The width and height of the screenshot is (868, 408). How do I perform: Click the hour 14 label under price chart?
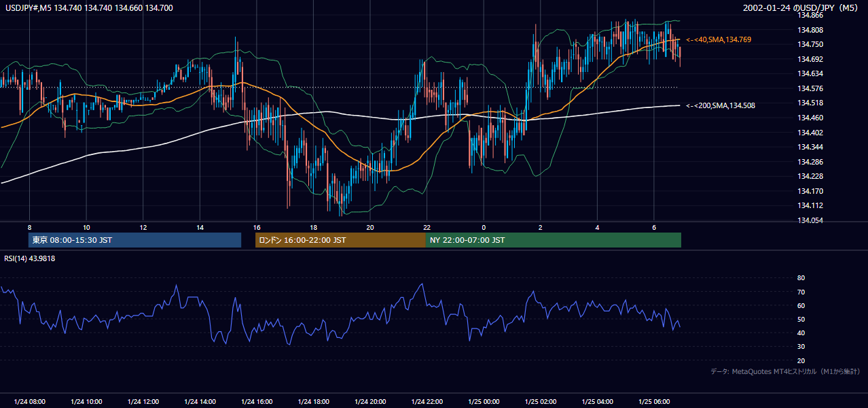(x=200, y=227)
